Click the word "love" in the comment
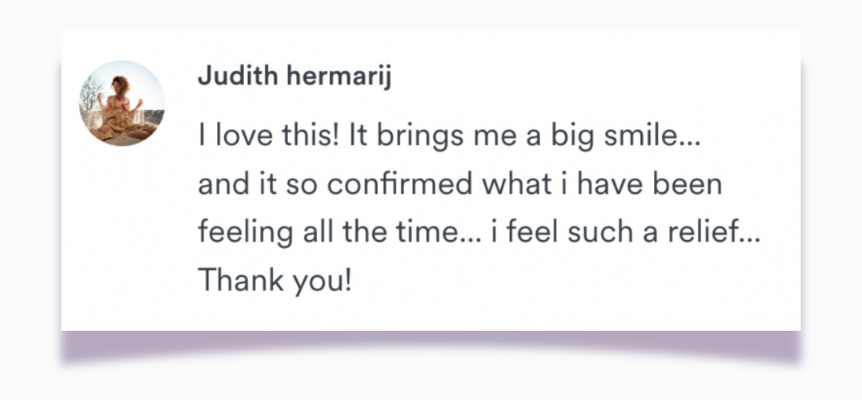862x400 pixels. pos(242,141)
